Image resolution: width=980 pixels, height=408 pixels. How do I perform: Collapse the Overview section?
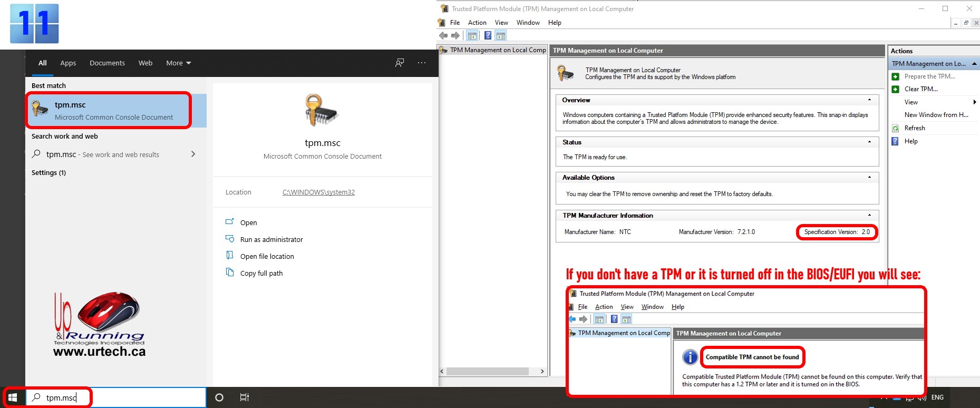click(x=869, y=100)
